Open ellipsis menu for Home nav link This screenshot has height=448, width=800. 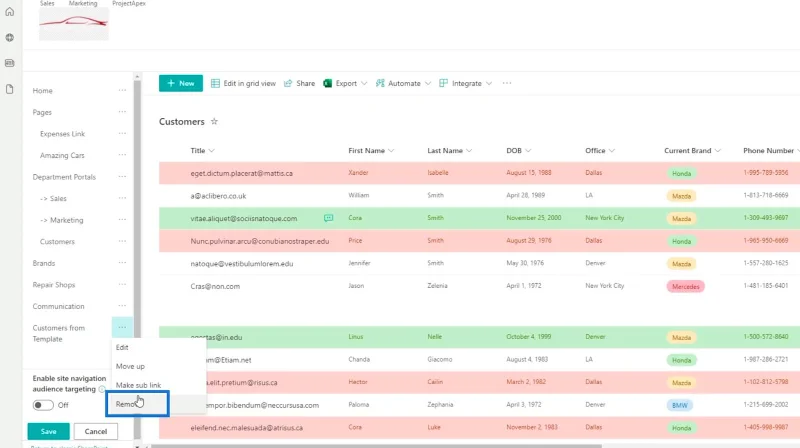[x=122, y=90]
